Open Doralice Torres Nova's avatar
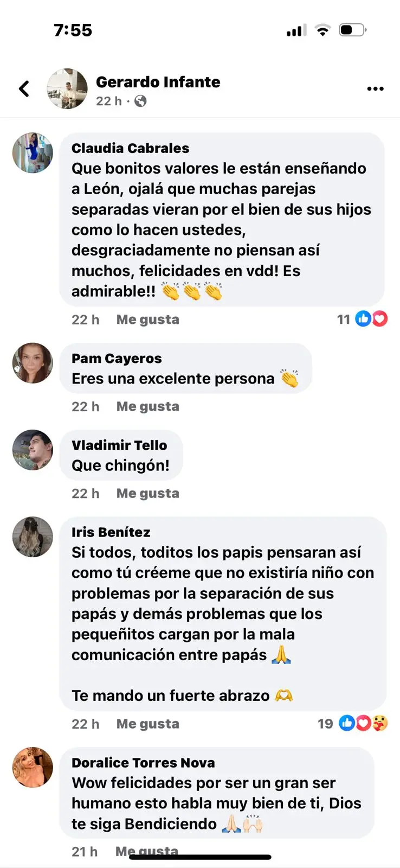The width and height of the screenshot is (400, 868). click(x=33, y=767)
